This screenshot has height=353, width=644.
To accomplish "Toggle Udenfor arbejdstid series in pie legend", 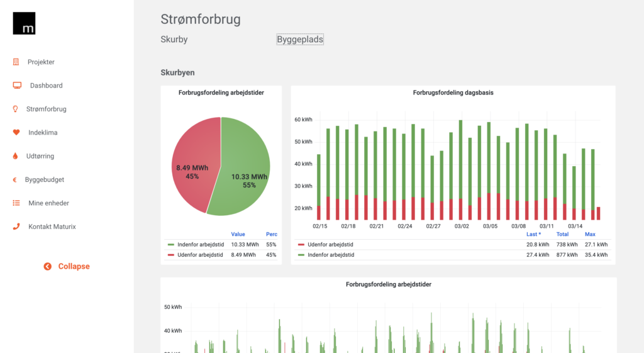I will point(200,255).
